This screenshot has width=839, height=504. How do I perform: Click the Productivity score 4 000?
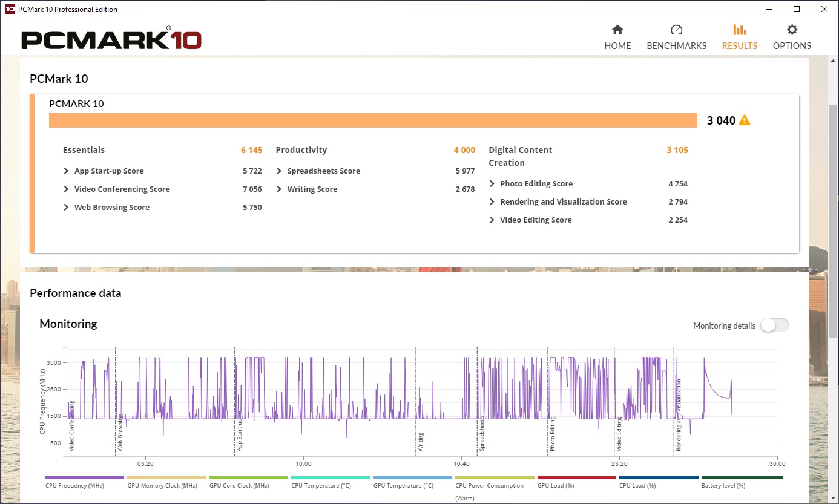pyautogui.click(x=464, y=151)
